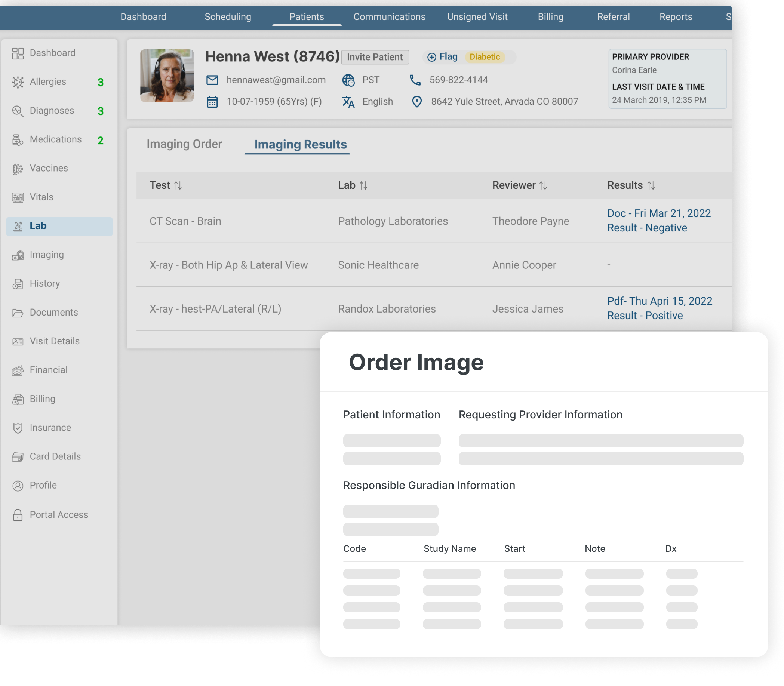
Task: Click the Vaccines syringe icon
Action: click(18, 169)
